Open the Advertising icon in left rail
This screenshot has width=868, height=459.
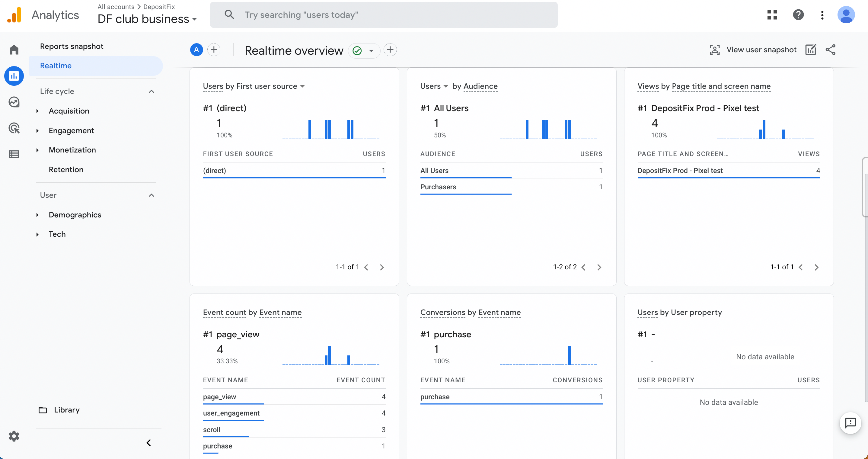[x=14, y=128]
